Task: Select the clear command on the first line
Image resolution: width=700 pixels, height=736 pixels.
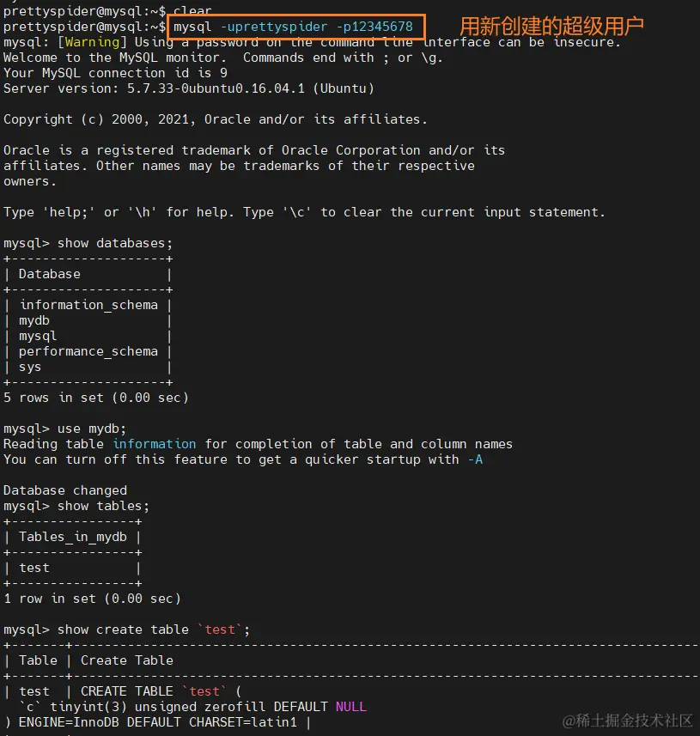Action: point(192,10)
